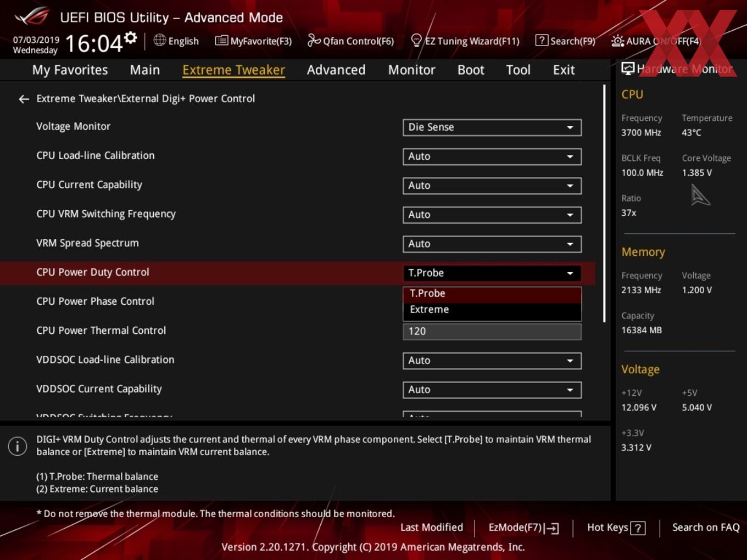Click the 16:04 clock display

click(x=93, y=43)
